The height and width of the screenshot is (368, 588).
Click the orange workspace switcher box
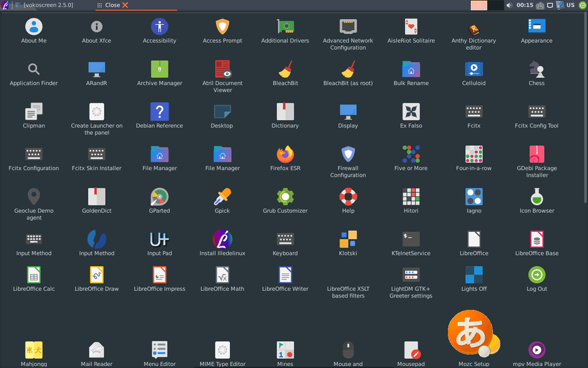(479, 5)
